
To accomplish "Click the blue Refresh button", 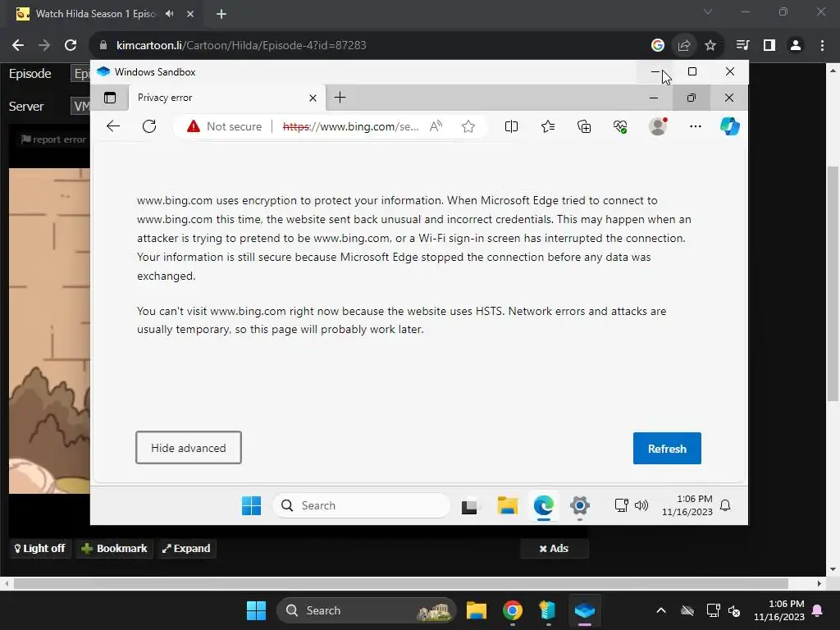I will click(667, 449).
